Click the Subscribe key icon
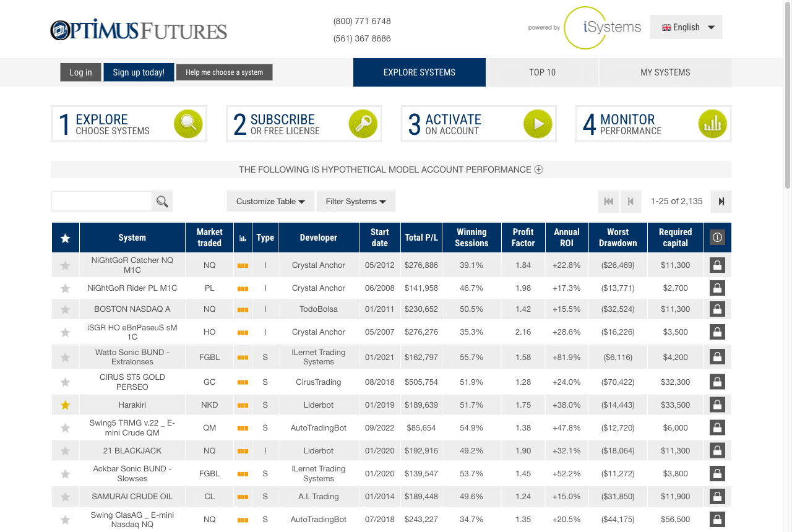This screenshot has height=532, width=792. click(363, 124)
